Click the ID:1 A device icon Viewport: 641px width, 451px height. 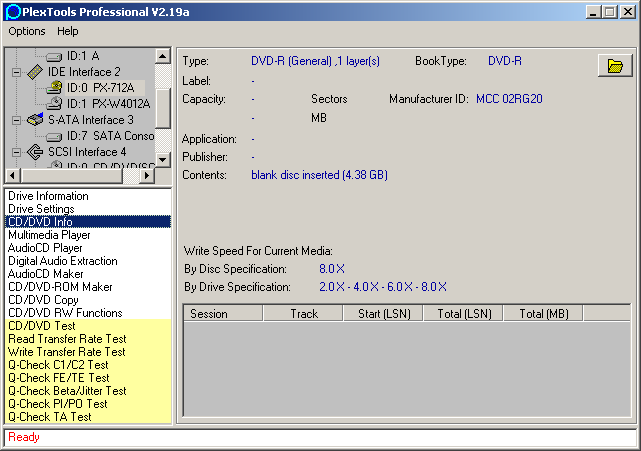tap(54, 56)
